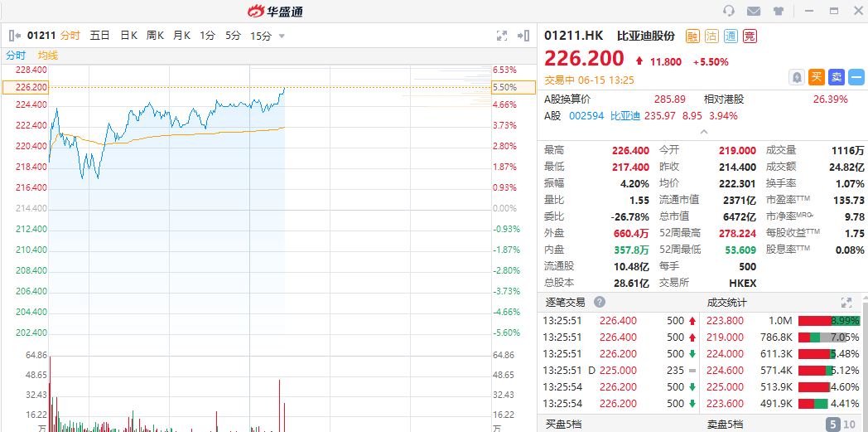Click the 沽 short-selling badge
Viewport: 868px width, 432px height.
tap(711, 36)
